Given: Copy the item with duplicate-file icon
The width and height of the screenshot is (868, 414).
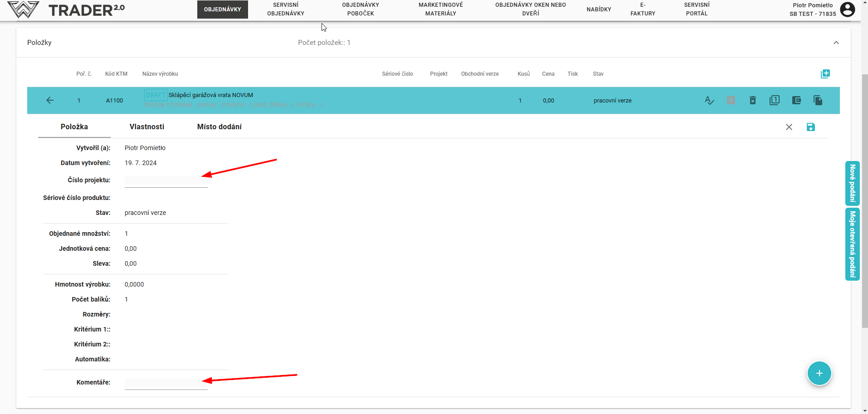Looking at the screenshot, I should [x=818, y=100].
